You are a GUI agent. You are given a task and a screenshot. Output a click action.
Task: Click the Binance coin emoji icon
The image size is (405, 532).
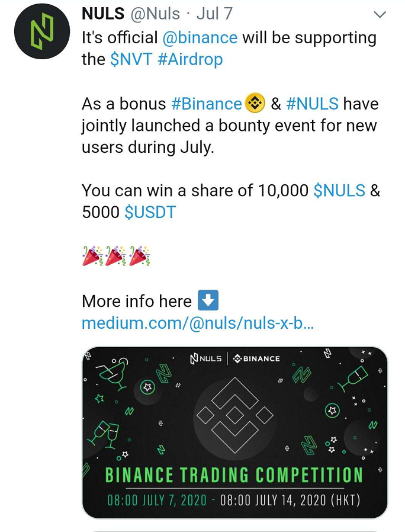pyautogui.click(x=255, y=103)
